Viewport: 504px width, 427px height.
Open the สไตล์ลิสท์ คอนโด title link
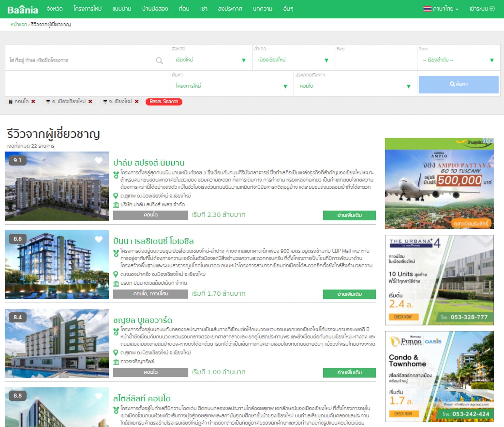tap(142, 399)
